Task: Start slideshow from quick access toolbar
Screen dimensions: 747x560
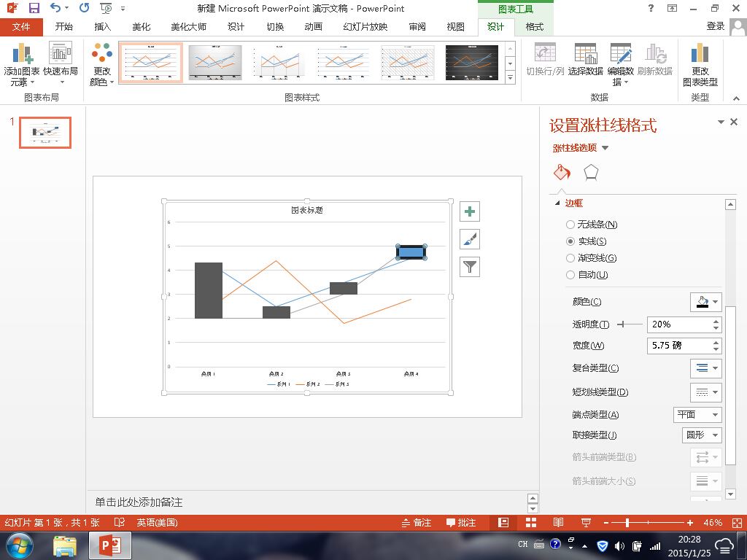Action: pos(106,8)
